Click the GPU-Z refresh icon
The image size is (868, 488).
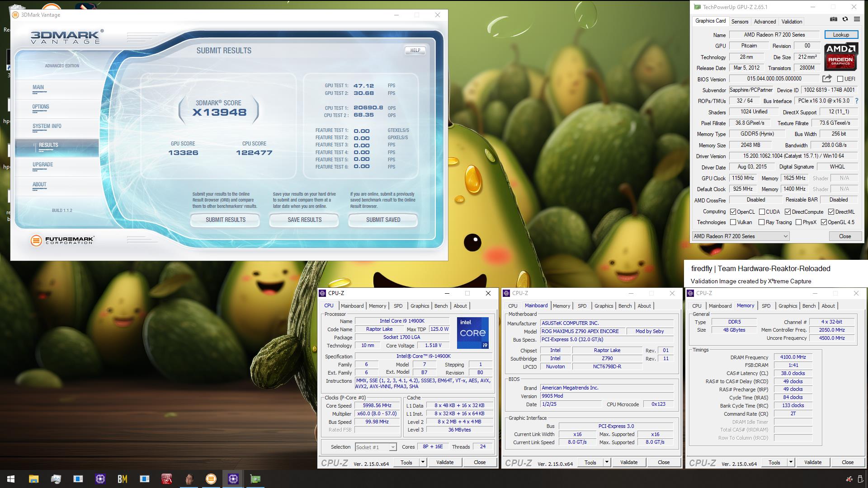click(845, 19)
